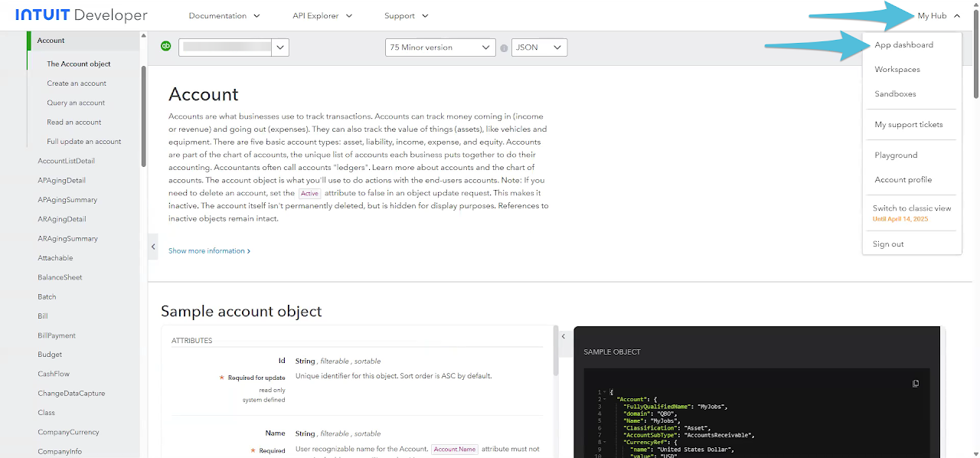Select BalanceSheet in the left sidebar
This screenshot has width=980, height=458.
pyautogui.click(x=60, y=277)
